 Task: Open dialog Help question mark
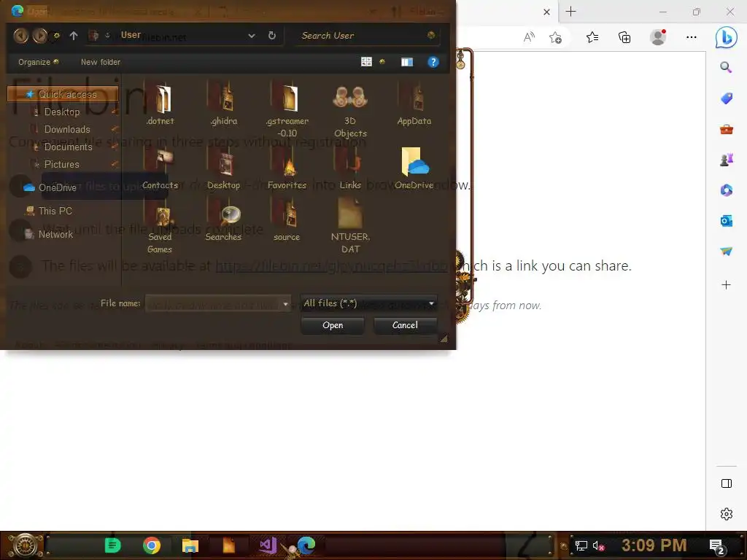tap(433, 62)
